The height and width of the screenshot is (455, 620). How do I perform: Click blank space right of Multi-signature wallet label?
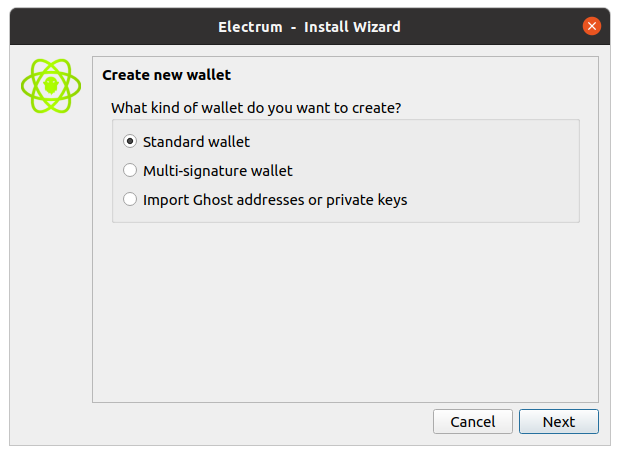click(x=430, y=170)
